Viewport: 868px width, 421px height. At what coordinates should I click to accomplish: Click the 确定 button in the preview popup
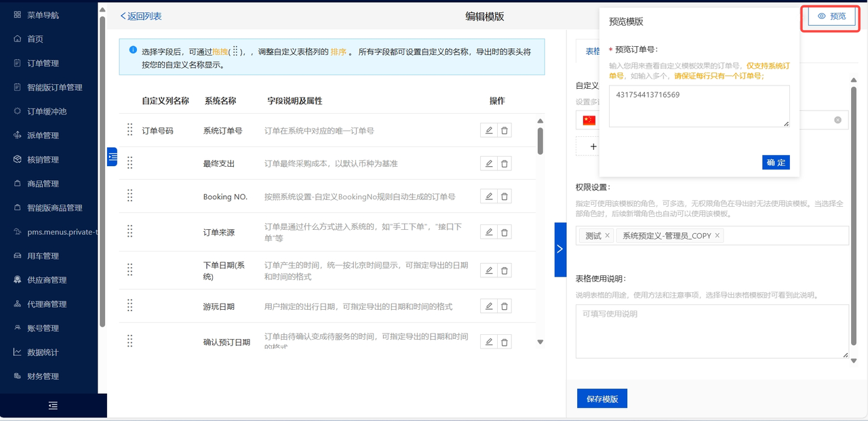point(776,163)
